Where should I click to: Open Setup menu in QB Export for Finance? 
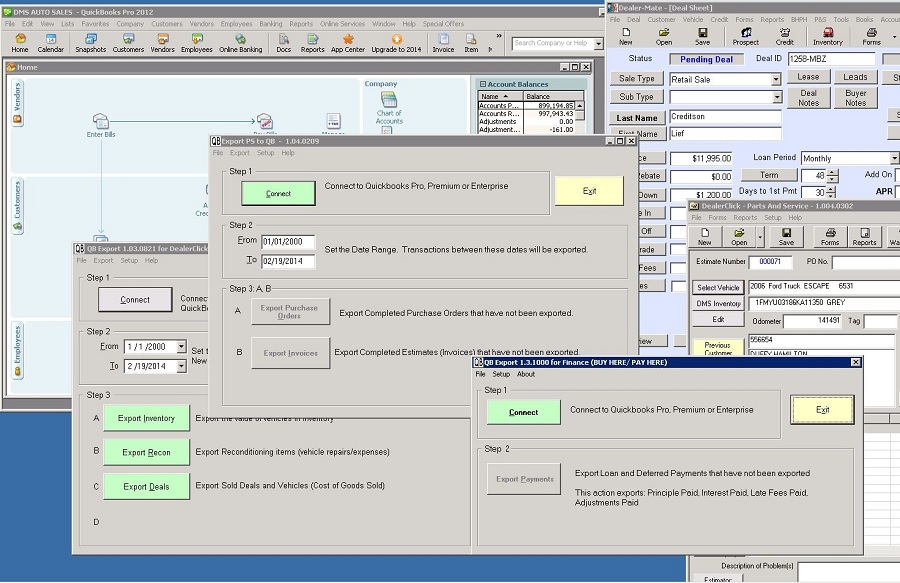point(501,374)
